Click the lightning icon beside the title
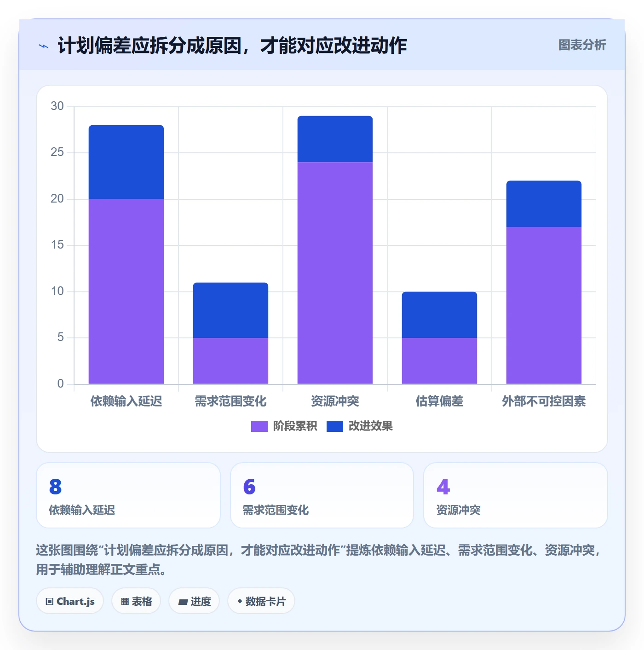Image resolution: width=644 pixels, height=650 pixels. pos(44,46)
